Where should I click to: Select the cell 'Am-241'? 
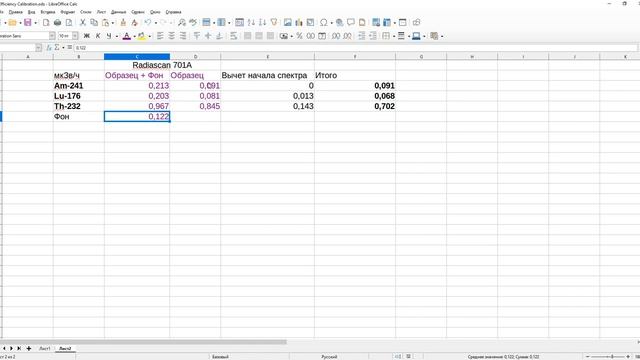click(78, 86)
